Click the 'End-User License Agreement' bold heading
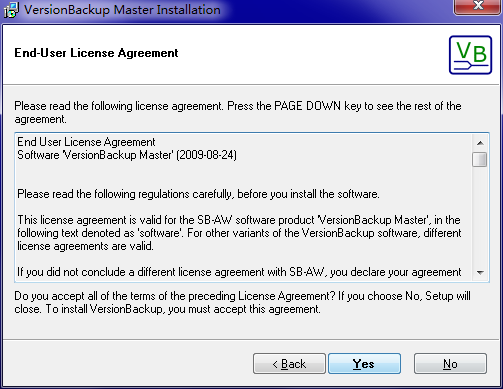 96,53
